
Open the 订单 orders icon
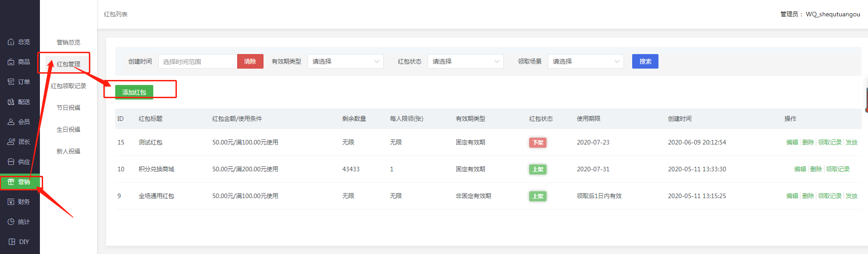click(x=11, y=82)
